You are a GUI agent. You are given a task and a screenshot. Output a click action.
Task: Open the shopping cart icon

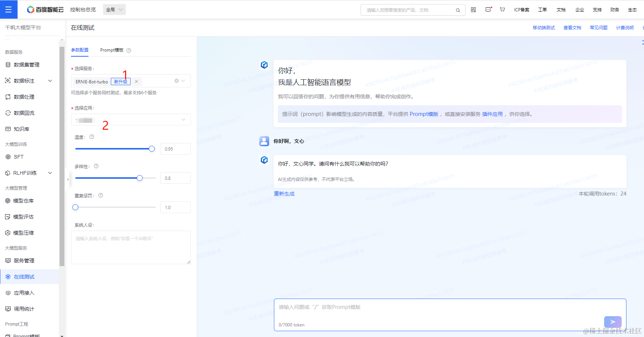pos(502,10)
